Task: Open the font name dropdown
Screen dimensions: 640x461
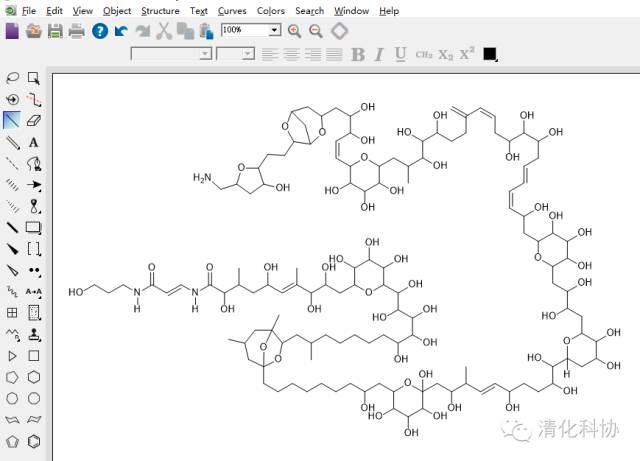Action: click(205, 53)
